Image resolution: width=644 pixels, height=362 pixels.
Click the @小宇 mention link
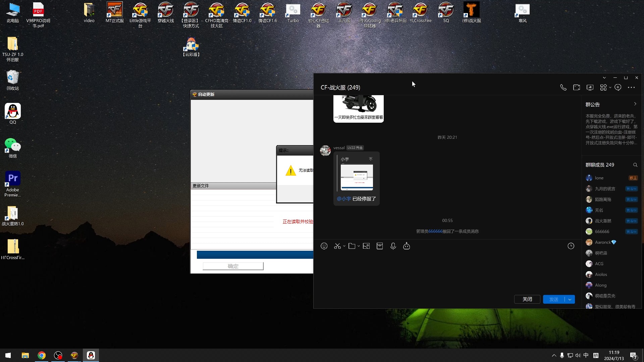[x=344, y=199]
